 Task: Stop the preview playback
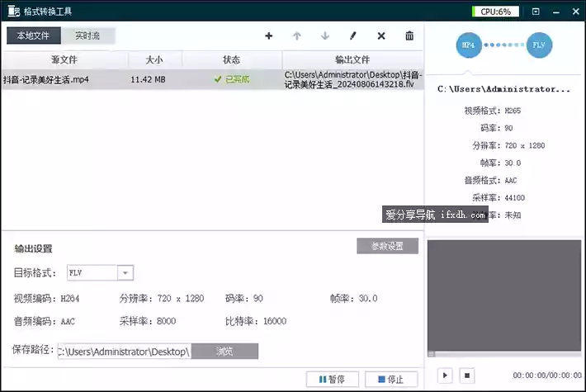[467, 375]
